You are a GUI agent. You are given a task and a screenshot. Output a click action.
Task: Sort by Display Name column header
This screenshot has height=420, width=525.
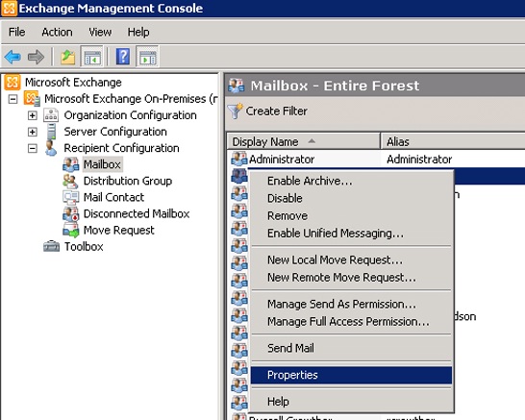click(304, 141)
